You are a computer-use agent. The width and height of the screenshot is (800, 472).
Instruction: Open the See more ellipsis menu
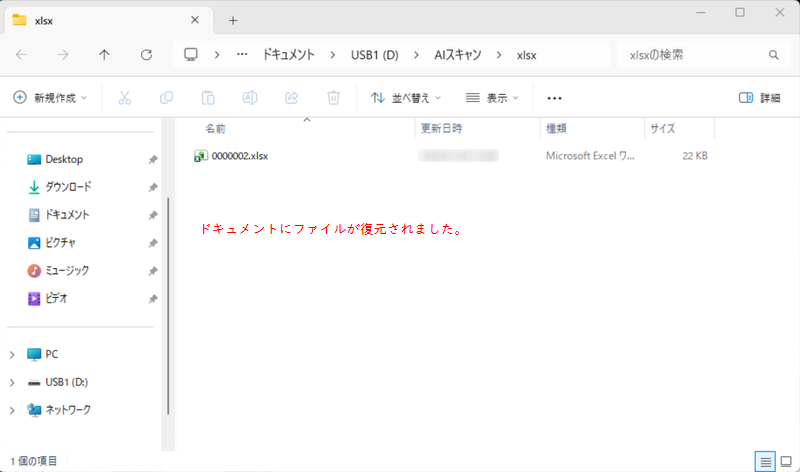click(555, 98)
